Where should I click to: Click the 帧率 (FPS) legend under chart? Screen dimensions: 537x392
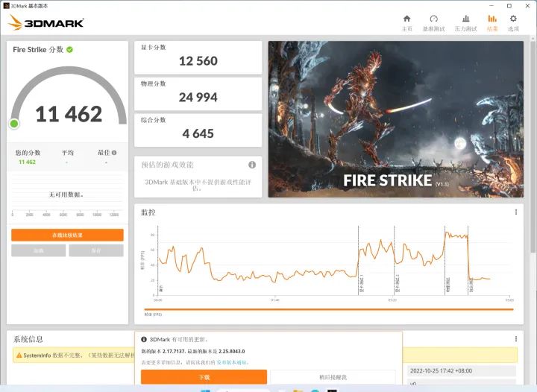[153, 314]
